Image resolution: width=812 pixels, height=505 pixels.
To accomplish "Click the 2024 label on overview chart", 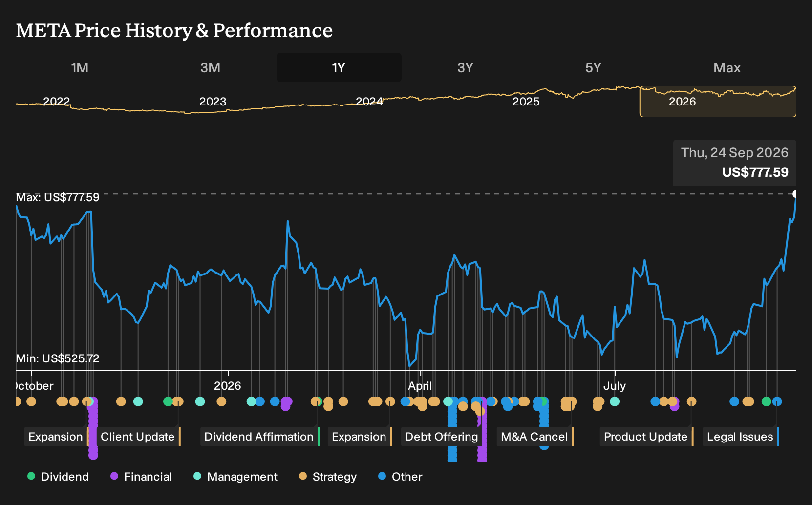I will pyautogui.click(x=369, y=102).
